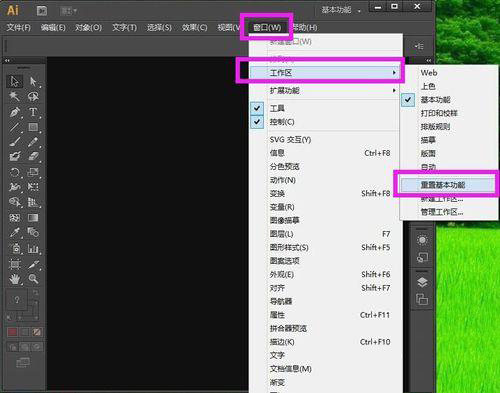Select the Eraser tool
Viewport: 500px width, 393px height.
click(33, 156)
